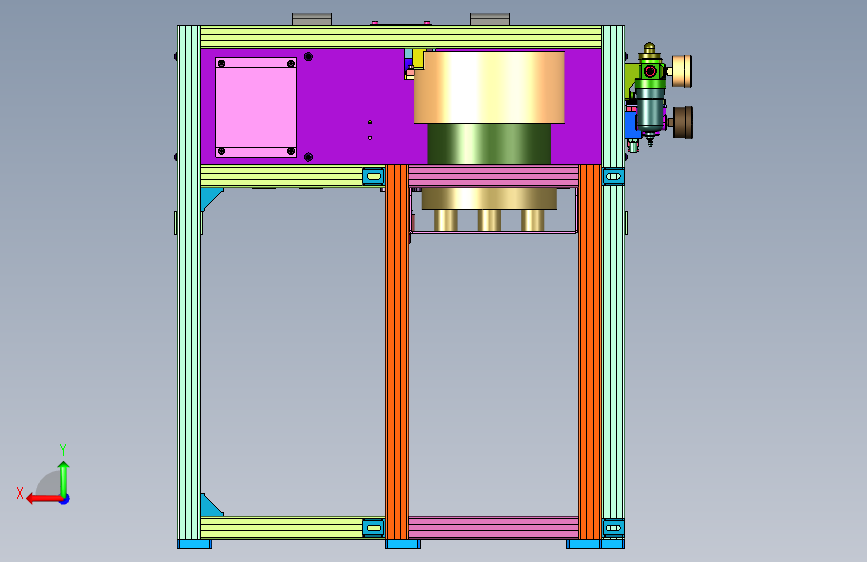The width and height of the screenshot is (867, 562).
Task: Select the left gray block on top
Action: pyautogui.click(x=312, y=19)
